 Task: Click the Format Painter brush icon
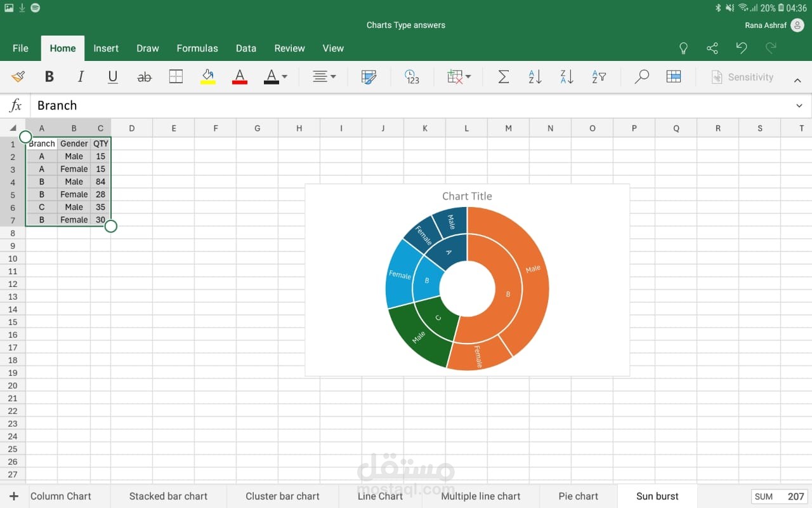click(18, 77)
